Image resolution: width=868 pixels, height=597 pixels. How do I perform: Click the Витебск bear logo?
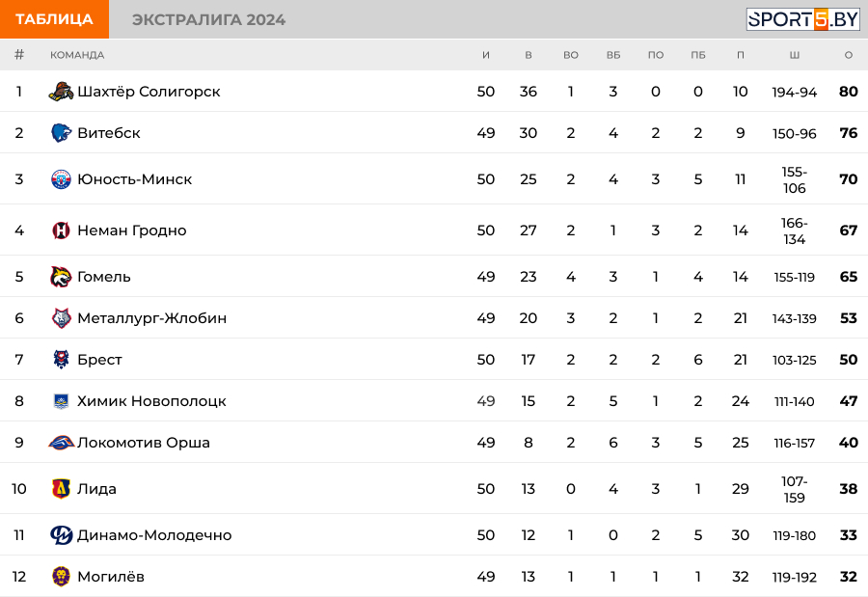61,133
